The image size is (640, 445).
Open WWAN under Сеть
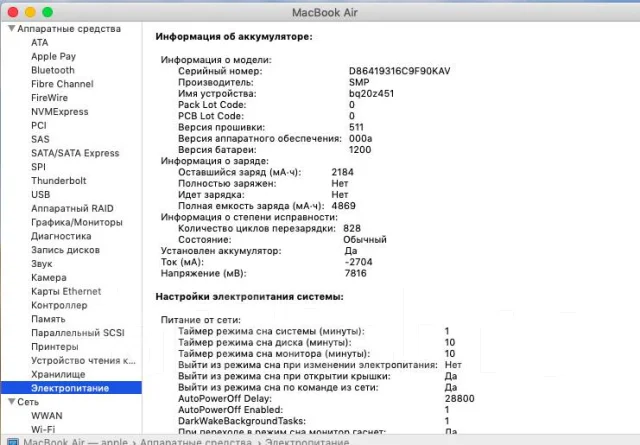[x=47, y=416]
